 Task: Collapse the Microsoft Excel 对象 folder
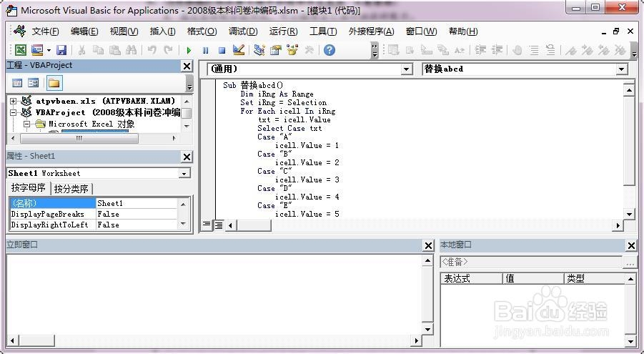(x=26, y=124)
